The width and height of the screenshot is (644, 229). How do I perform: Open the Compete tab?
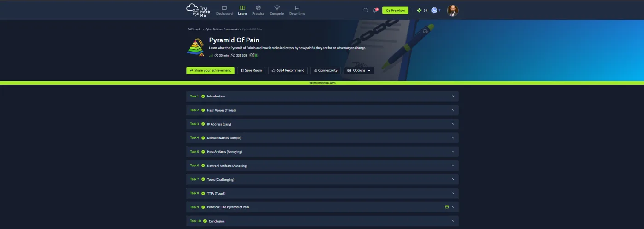tap(277, 10)
